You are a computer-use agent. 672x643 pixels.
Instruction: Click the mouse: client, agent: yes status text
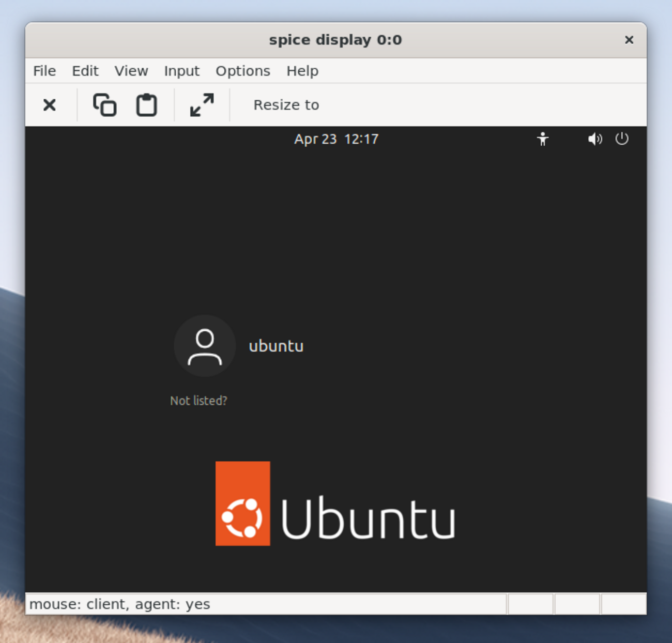[x=120, y=604]
